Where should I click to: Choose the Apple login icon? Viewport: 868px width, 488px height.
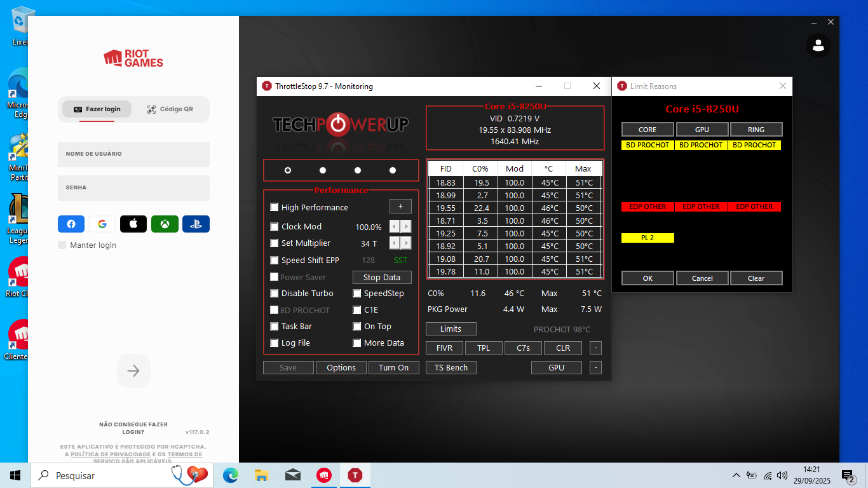133,224
